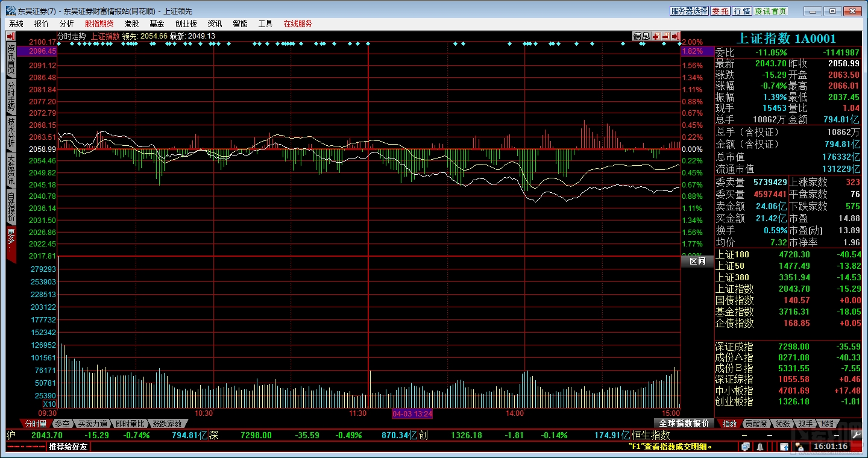The width and height of the screenshot is (868, 458).
Task: Open the 工具 menu
Action: (x=265, y=24)
